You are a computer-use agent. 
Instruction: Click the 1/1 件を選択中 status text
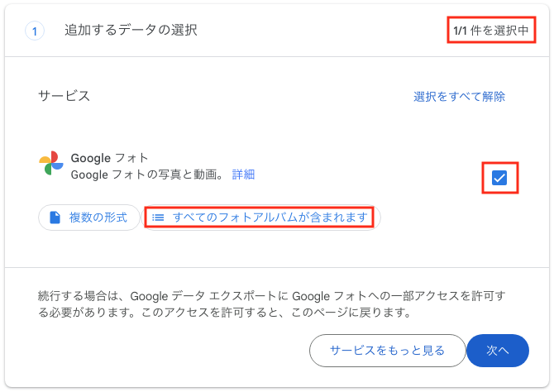coord(491,31)
